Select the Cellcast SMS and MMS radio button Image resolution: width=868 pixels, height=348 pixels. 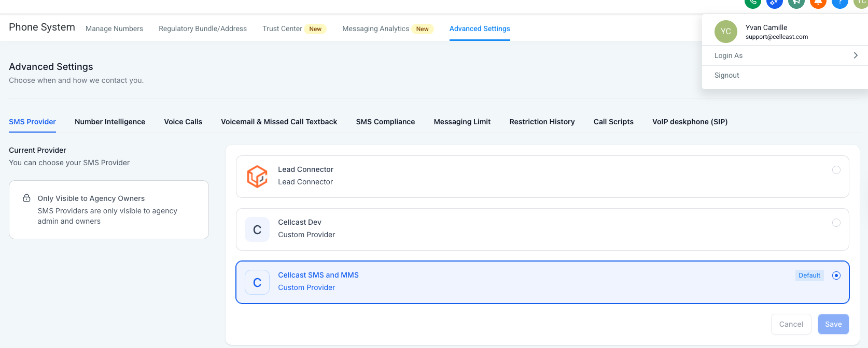[836, 275]
